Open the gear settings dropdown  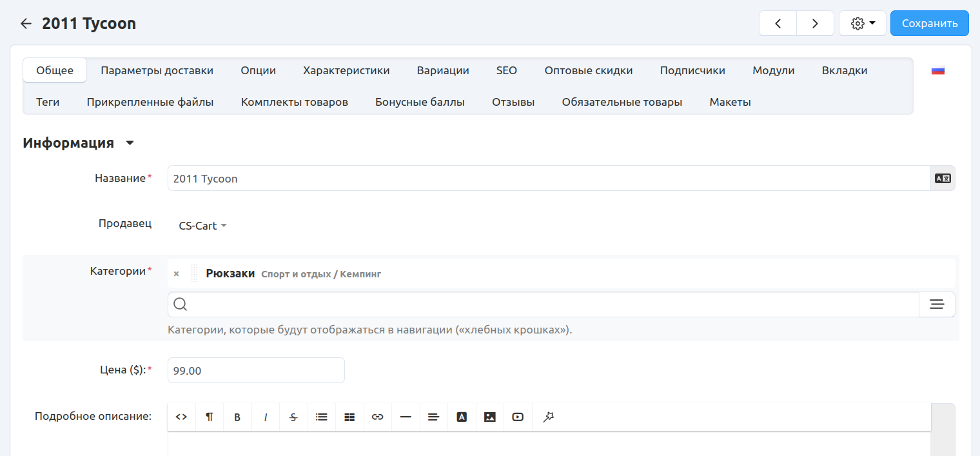862,23
